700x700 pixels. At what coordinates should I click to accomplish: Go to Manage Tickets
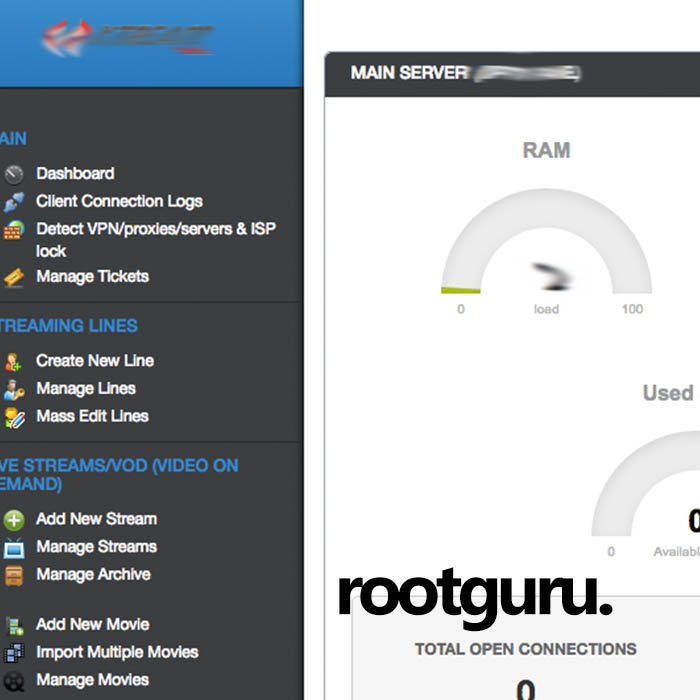tap(92, 277)
